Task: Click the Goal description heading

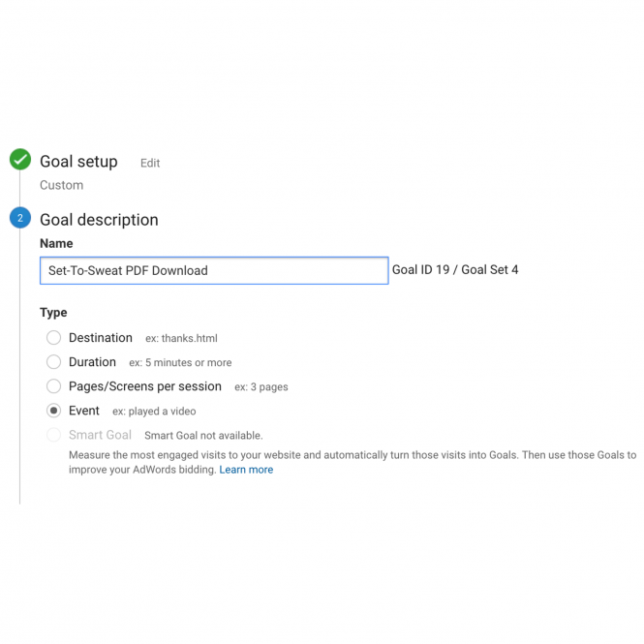Action: [x=99, y=220]
